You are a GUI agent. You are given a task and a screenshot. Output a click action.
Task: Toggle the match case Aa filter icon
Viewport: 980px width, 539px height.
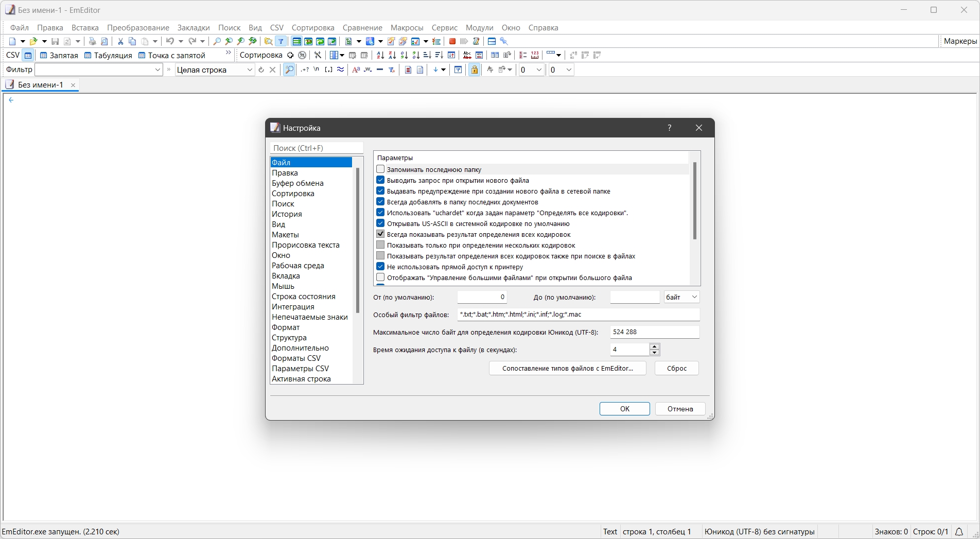coord(356,69)
